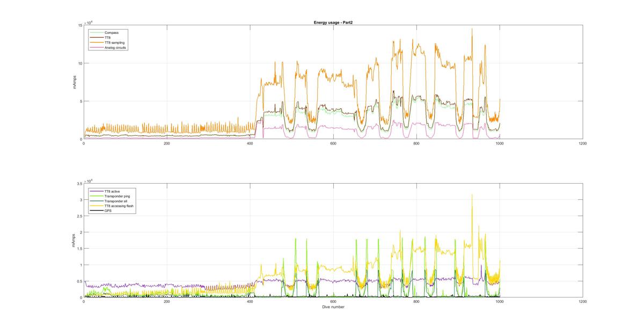Click the "2.5" y-tick on bottom plot
The image size is (644, 334).
point(79,216)
